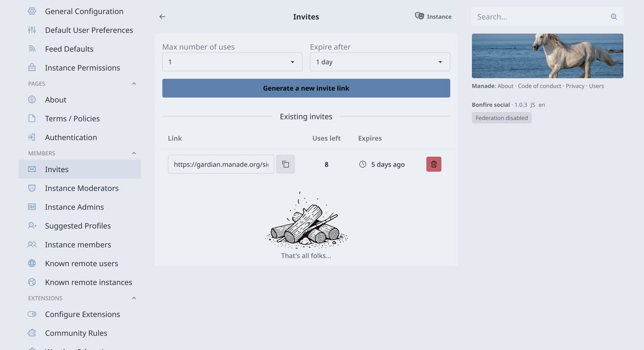Click the Instance label in header
This screenshot has width=644, height=350.
(439, 17)
